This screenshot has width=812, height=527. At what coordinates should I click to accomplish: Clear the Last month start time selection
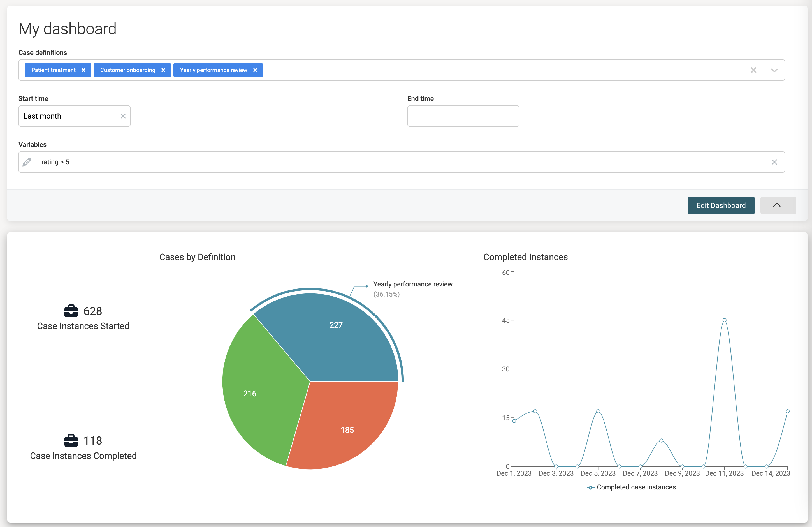pyautogui.click(x=123, y=116)
